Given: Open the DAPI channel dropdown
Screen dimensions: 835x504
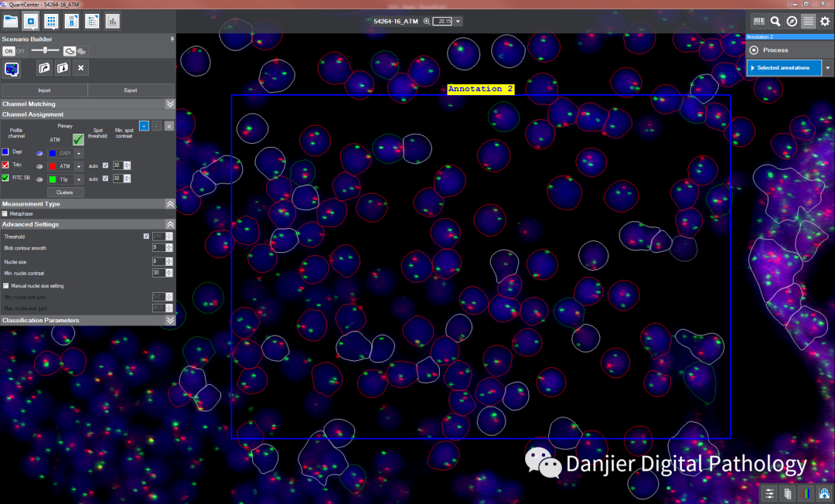Looking at the screenshot, I should [x=79, y=153].
